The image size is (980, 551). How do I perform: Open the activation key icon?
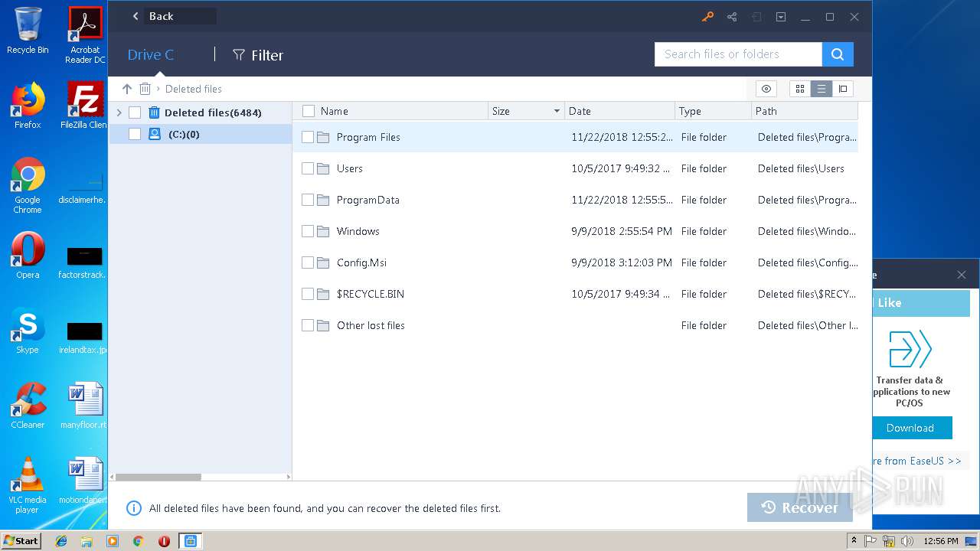click(707, 17)
